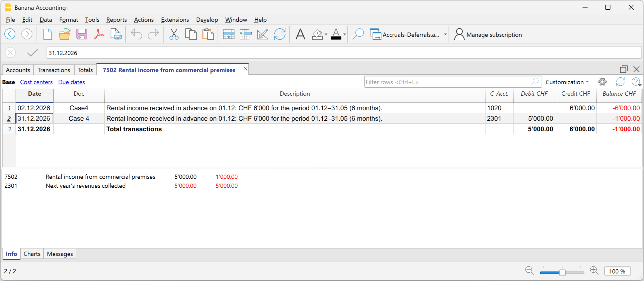This screenshot has width=644, height=281.
Task: Click the Cut scissors icon
Action: pos(174,34)
